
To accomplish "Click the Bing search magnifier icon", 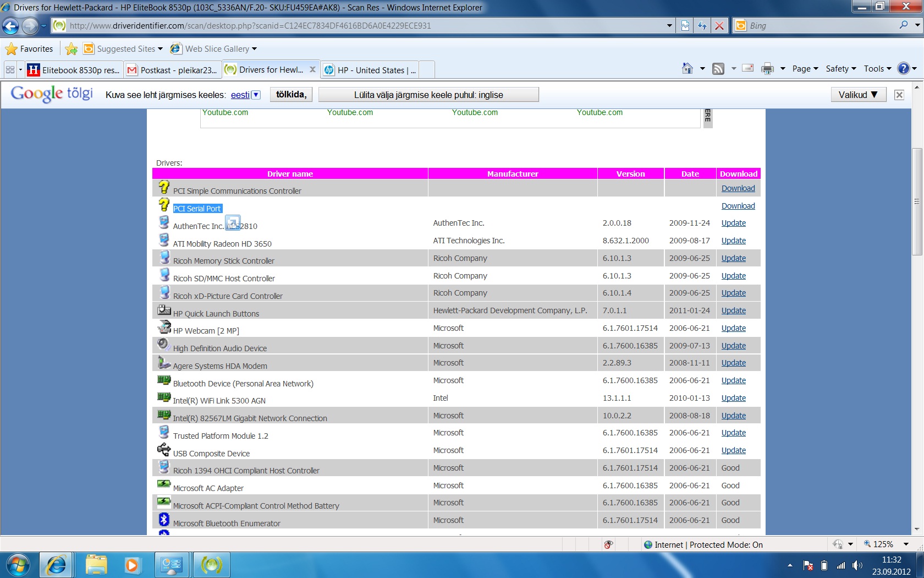I will pyautogui.click(x=904, y=25).
